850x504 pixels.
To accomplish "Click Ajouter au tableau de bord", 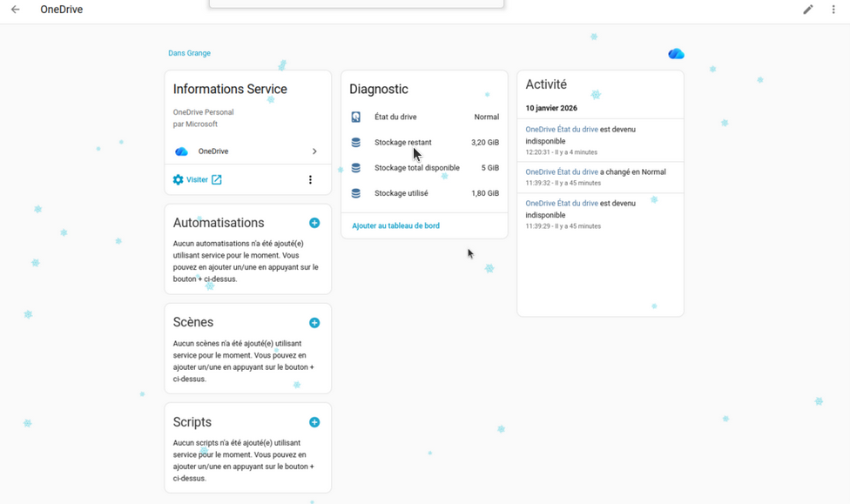I will (395, 225).
